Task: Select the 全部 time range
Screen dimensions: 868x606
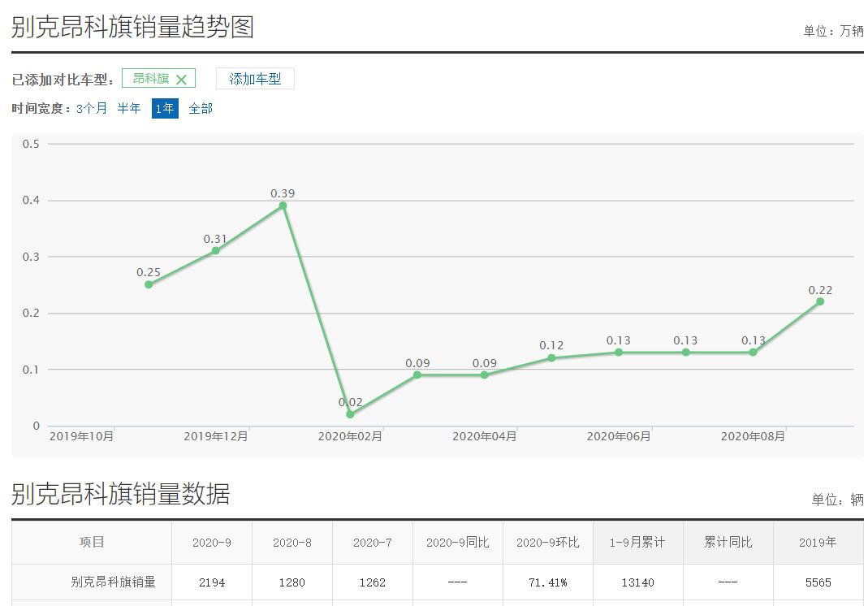Action: coord(201,108)
